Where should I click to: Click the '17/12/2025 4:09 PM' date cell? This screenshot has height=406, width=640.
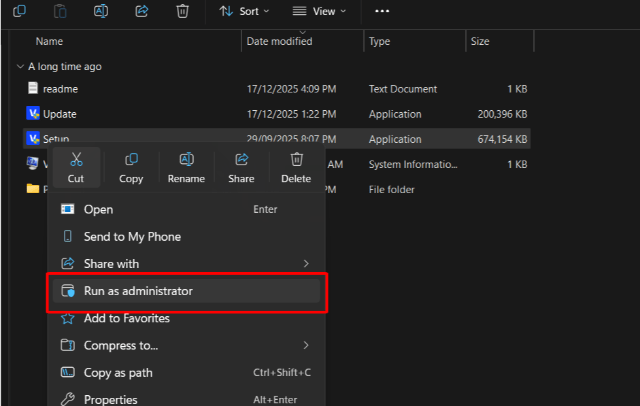[291, 89]
